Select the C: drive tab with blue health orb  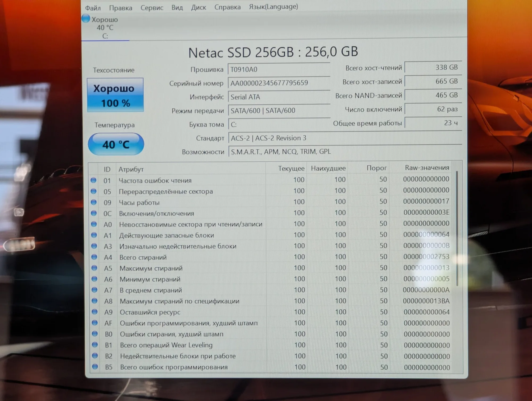click(105, 27)
